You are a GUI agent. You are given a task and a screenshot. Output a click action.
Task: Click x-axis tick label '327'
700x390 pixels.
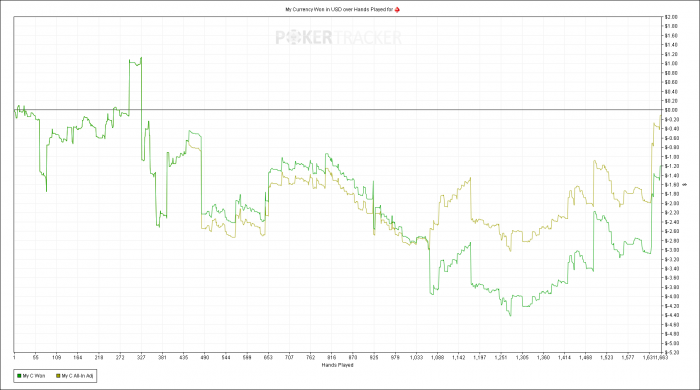click(x=142, y=357)
